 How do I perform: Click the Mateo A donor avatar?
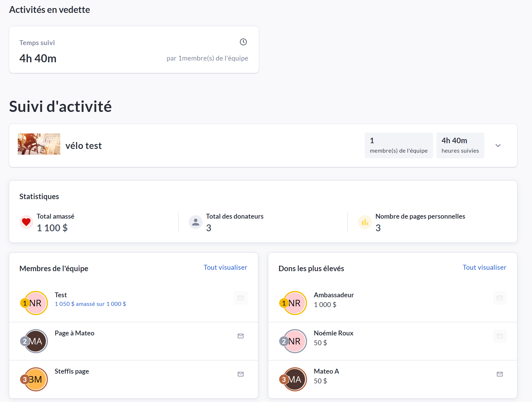click(295, 379)
